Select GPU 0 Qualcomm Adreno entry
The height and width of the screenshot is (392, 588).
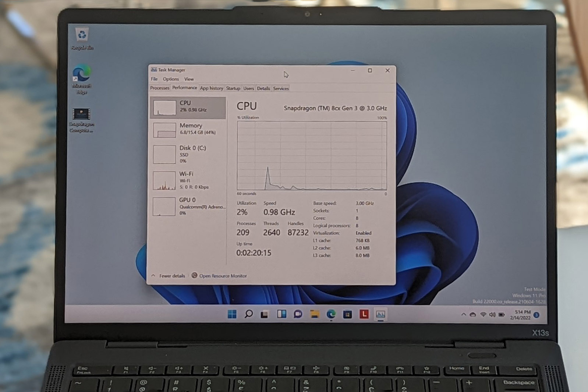pos(188,206)
